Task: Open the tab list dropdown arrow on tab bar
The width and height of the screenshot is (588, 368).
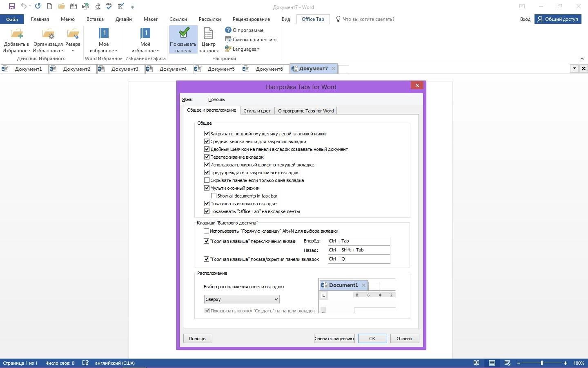Action: coord(574,68)
